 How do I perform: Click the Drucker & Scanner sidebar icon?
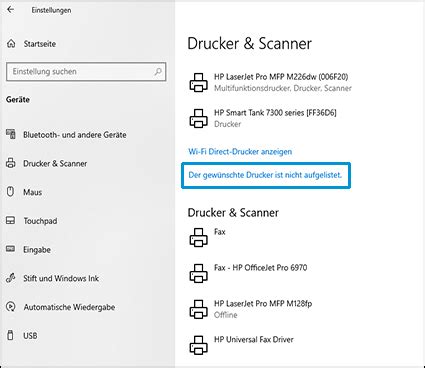click(x=11, y=163)
